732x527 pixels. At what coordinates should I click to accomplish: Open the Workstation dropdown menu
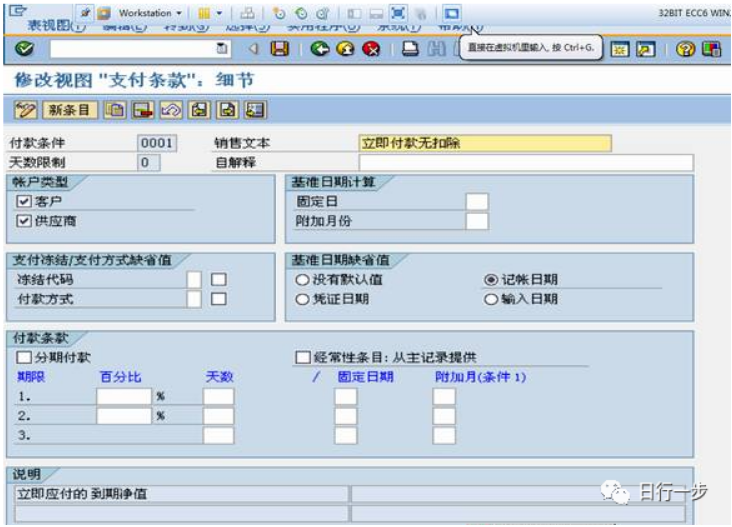coord(150,13)
